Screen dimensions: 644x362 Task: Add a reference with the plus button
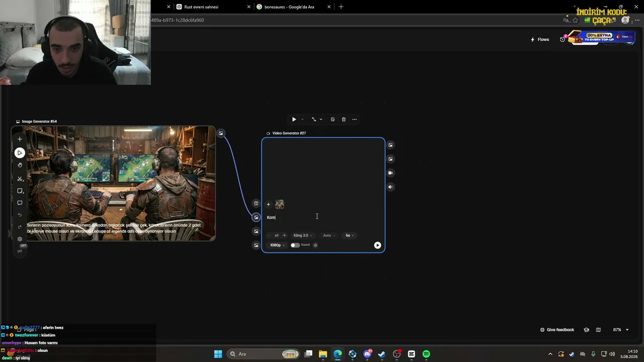(268, 205)
